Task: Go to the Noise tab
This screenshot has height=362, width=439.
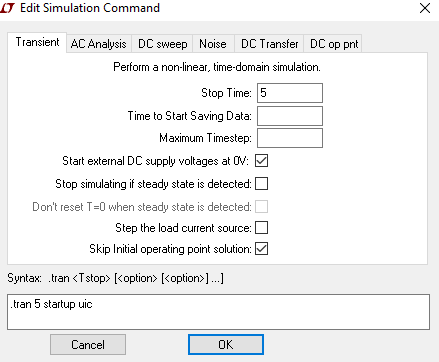Action: point(213,44)
